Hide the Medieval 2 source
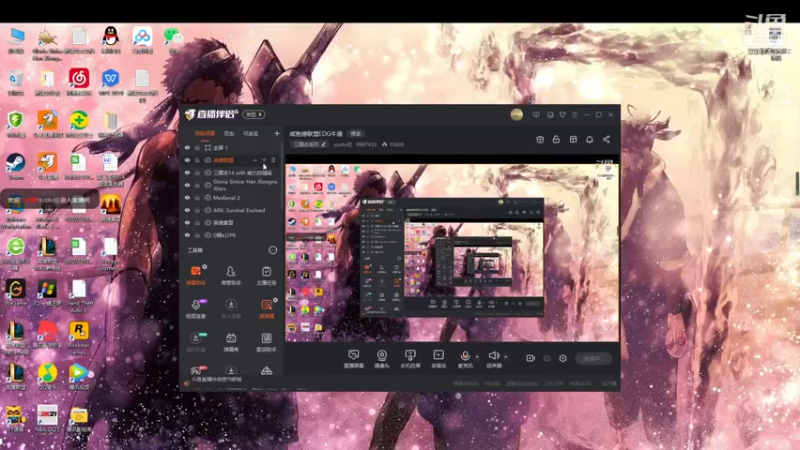Viewport: 800px width, 450px height. pyautogui.click(x=187, y=197)
